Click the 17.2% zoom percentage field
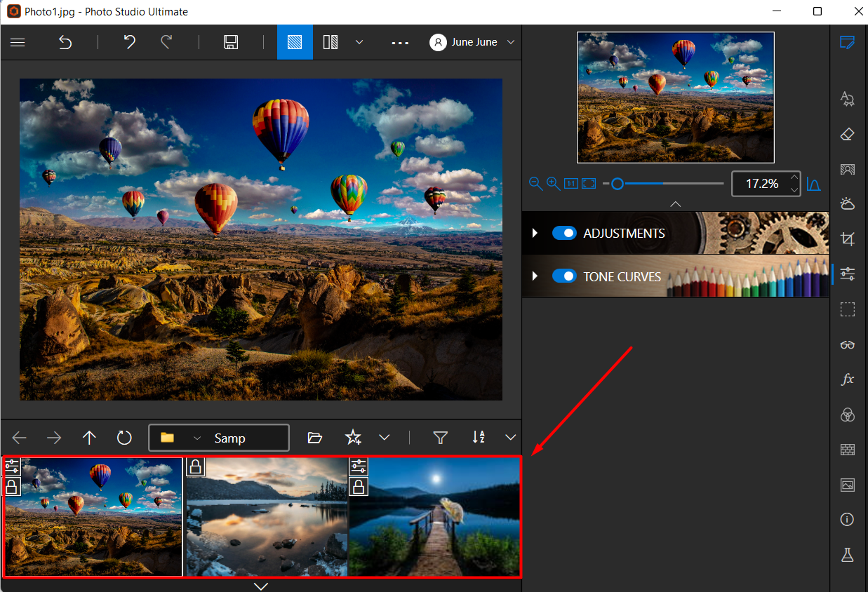The image size is (868, 592). [761, 184]
